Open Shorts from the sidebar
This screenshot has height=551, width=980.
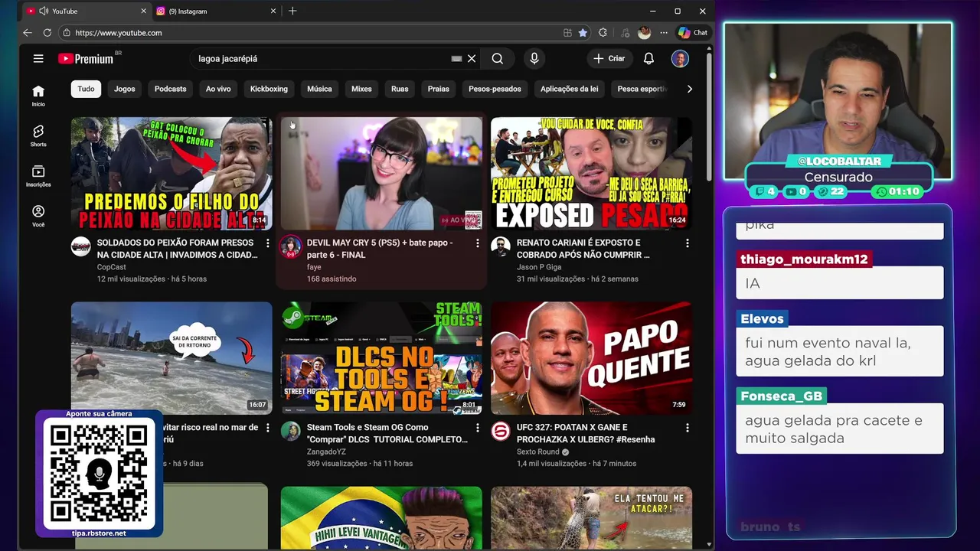tap(38, 135)
